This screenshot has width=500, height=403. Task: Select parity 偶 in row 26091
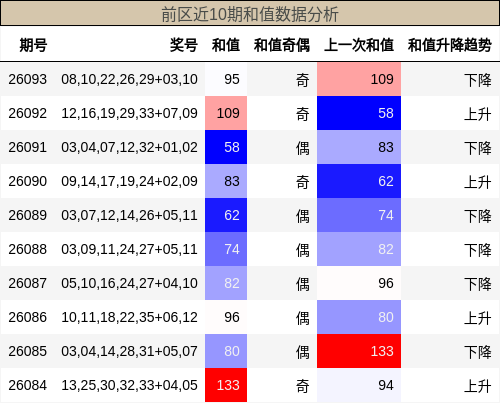point(303,148)
